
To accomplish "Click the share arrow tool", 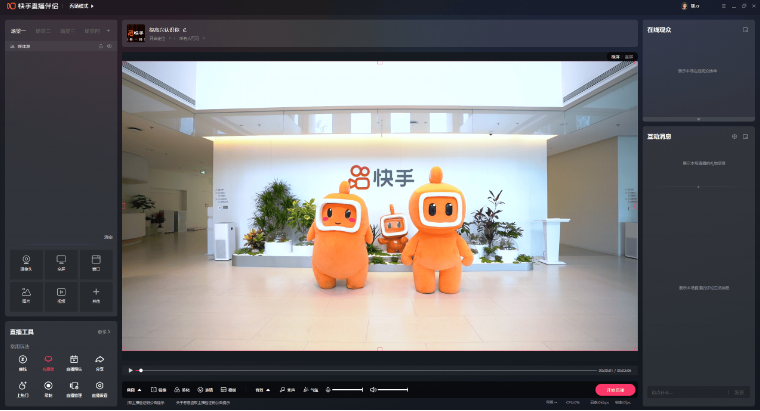I will click(x=99, y=362).
